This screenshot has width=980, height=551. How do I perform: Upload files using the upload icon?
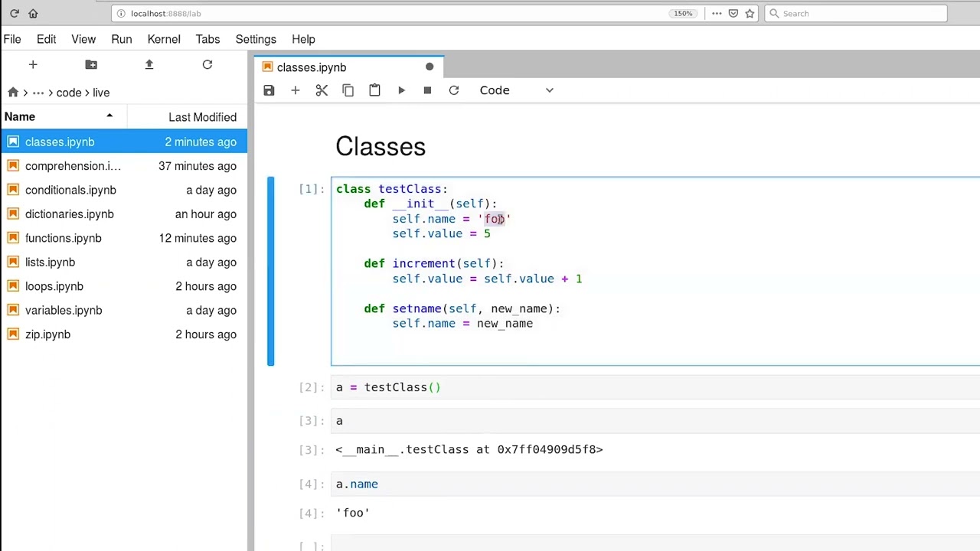click(x=149, y=65)
